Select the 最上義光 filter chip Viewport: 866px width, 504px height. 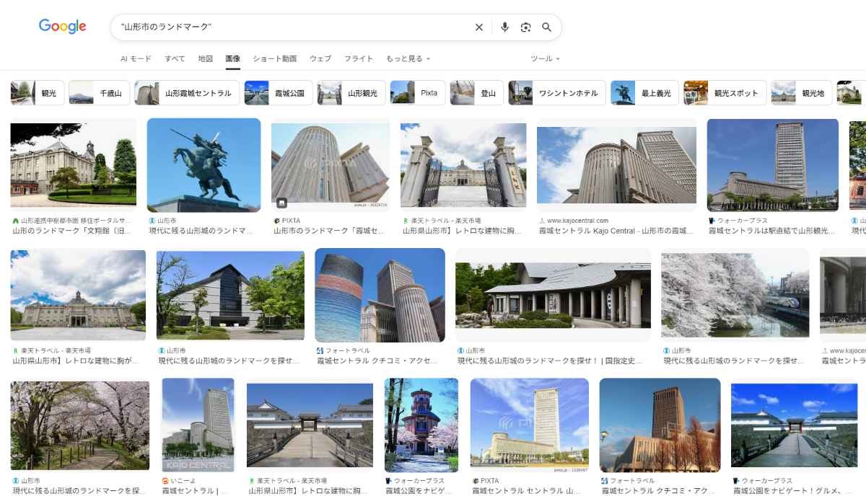coord(644,93)
